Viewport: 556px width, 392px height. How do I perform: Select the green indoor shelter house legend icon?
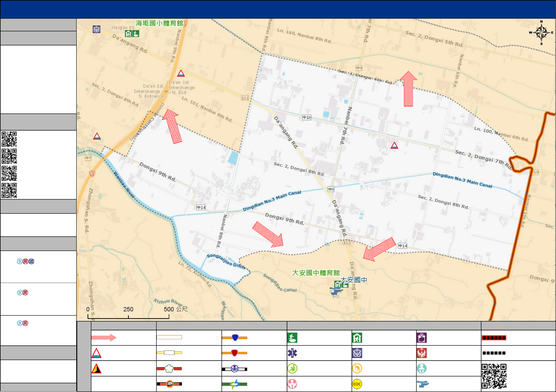357,338
